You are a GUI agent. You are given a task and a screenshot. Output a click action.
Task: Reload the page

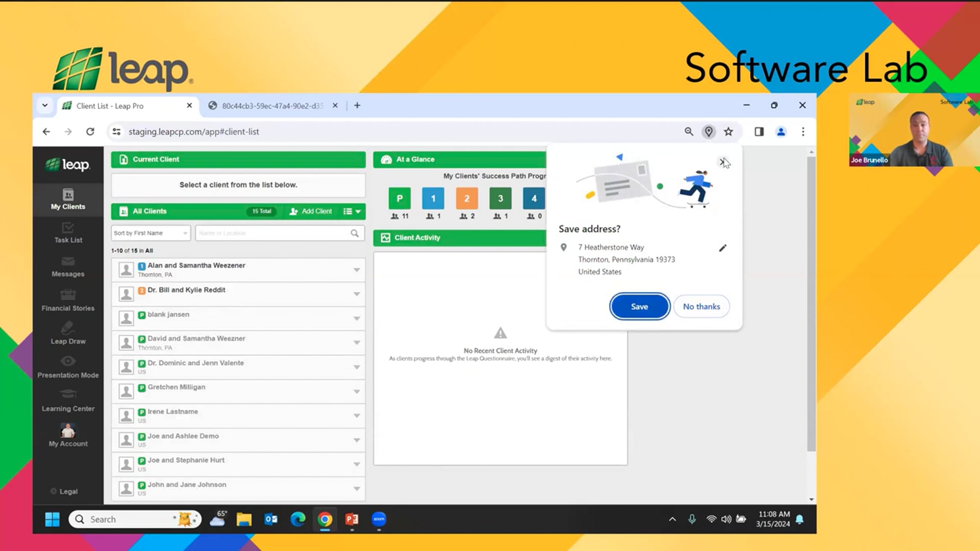[x=90, y=132]
